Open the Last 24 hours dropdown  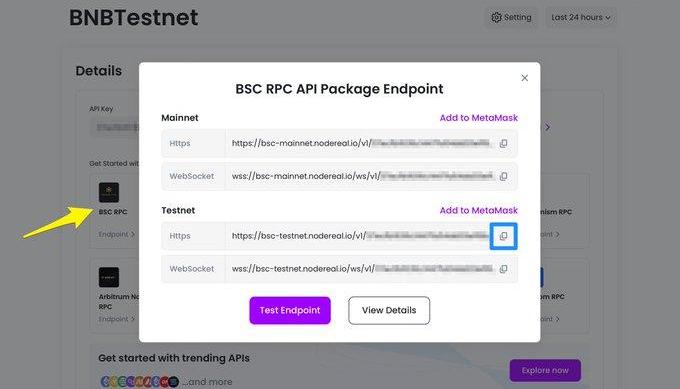pyautogui.click(x=581, y=17)
